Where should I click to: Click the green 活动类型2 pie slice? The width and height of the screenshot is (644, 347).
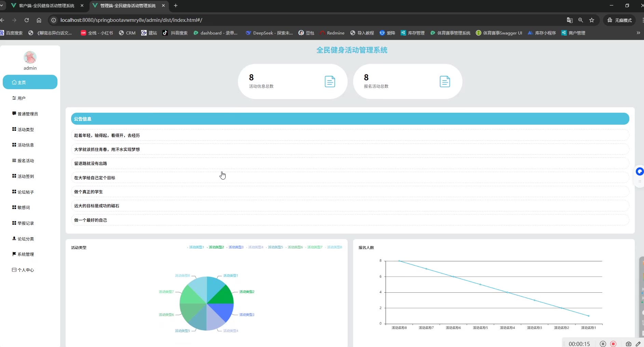coord(223,296)
